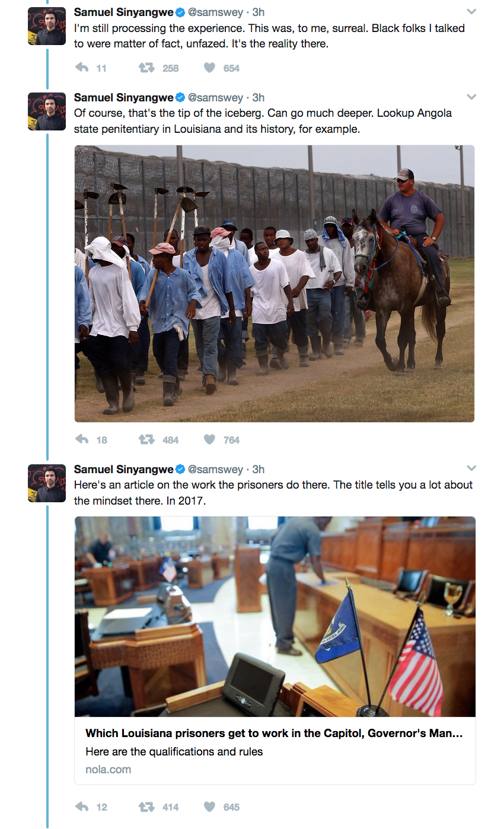Open the dropdown caret on Angola tweet
504x829 pixels.
[471, 97]
